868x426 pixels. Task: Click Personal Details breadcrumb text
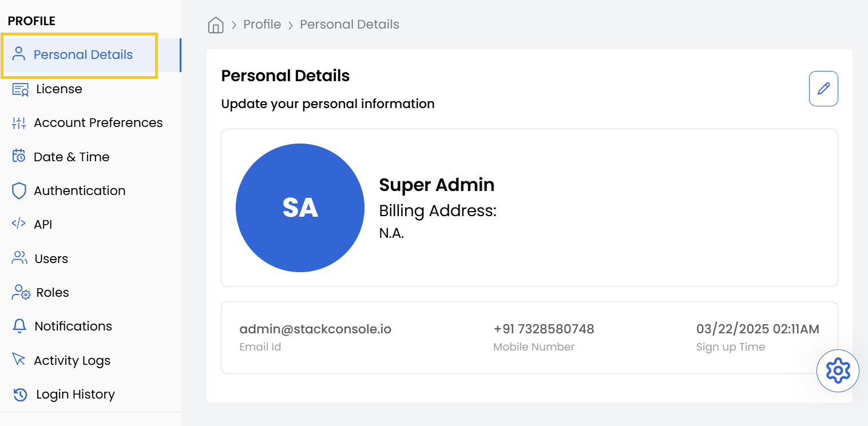click(x=350, y=25)
